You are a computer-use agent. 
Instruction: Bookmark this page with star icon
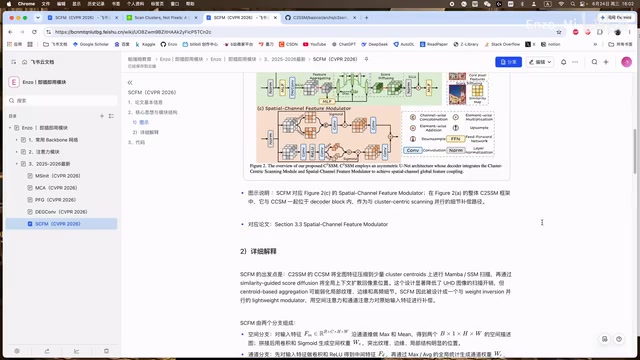point(559,32)
